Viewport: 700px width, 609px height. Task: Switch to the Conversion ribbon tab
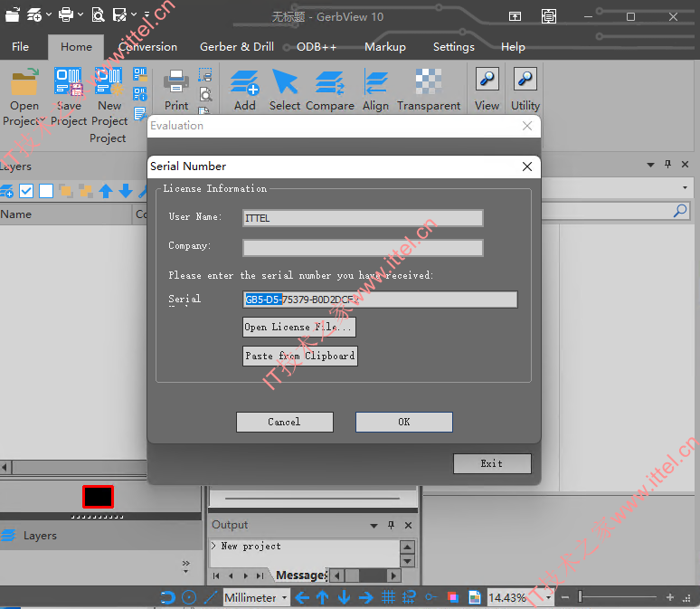click(x=147, y=46)
